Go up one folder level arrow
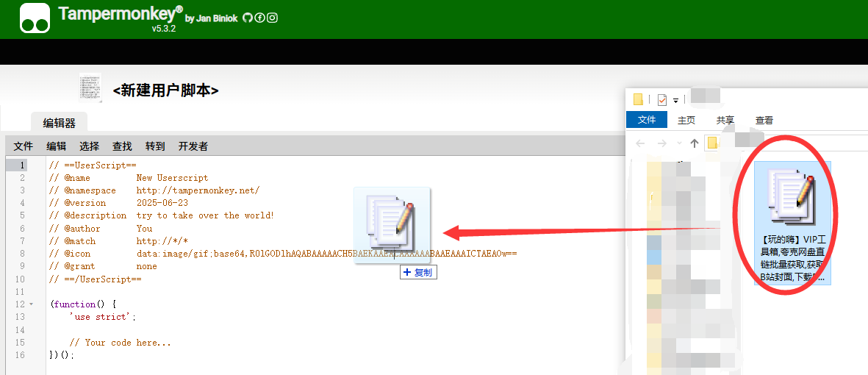Screen dimensions: 868x375 click(694, 143)
